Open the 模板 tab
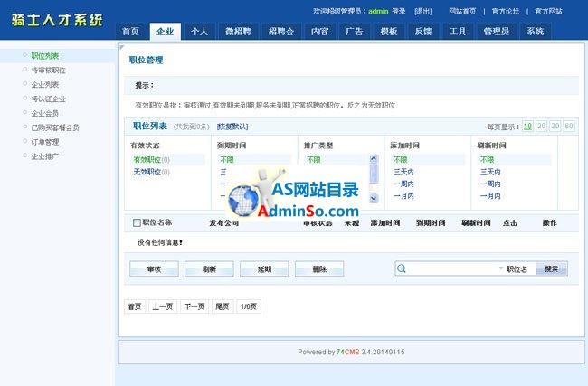588x386 pixels. coord(389,31)
